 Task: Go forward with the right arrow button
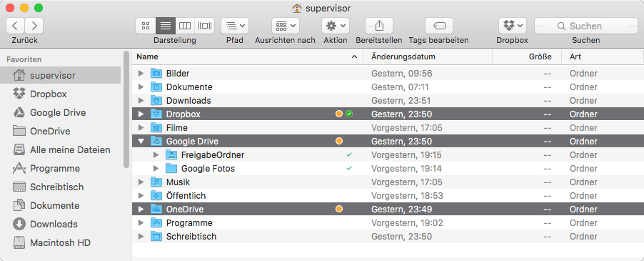pos(34,26)
